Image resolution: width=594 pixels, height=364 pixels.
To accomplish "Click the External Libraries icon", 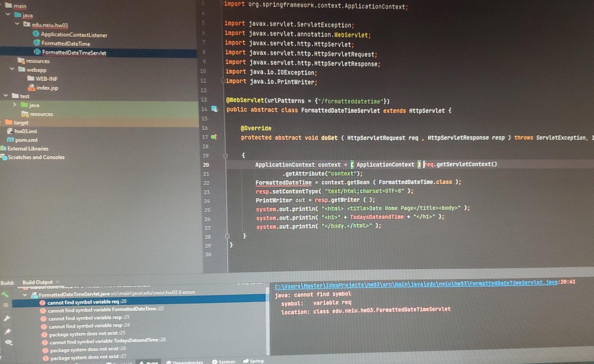I will [3, 148].
